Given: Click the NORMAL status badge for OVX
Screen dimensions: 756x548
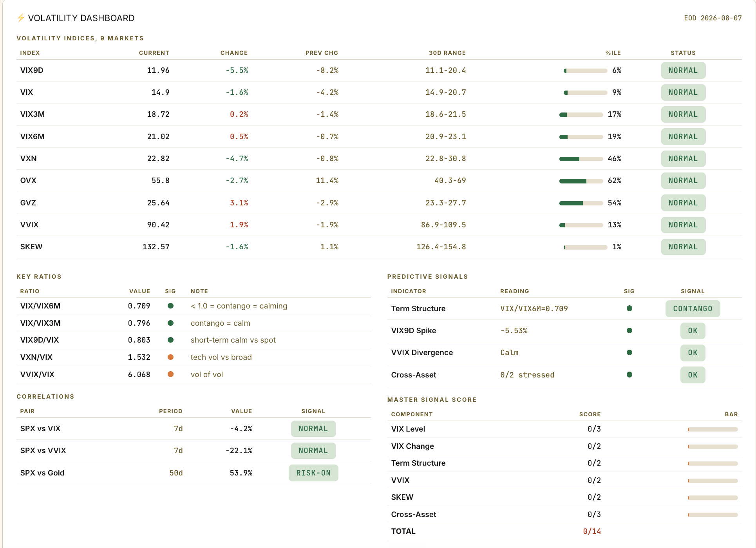Looking at the screenshot, I should [683, 181].
